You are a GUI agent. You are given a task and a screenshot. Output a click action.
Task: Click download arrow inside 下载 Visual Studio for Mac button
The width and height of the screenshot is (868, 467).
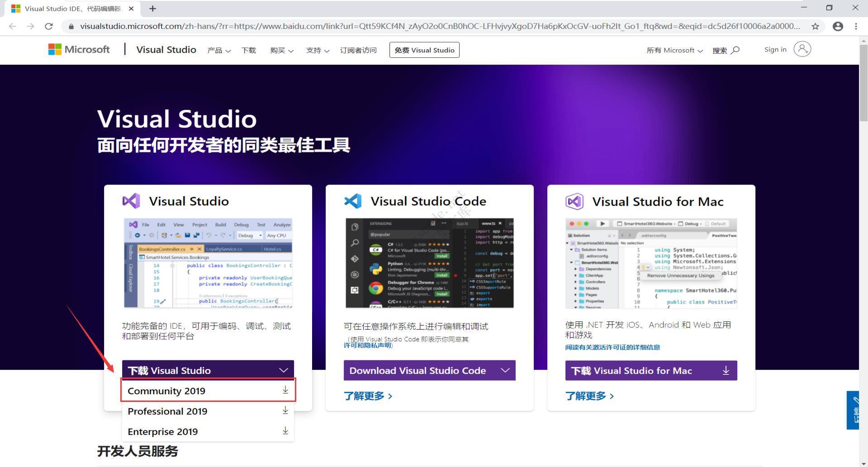(x=726, y=370)
